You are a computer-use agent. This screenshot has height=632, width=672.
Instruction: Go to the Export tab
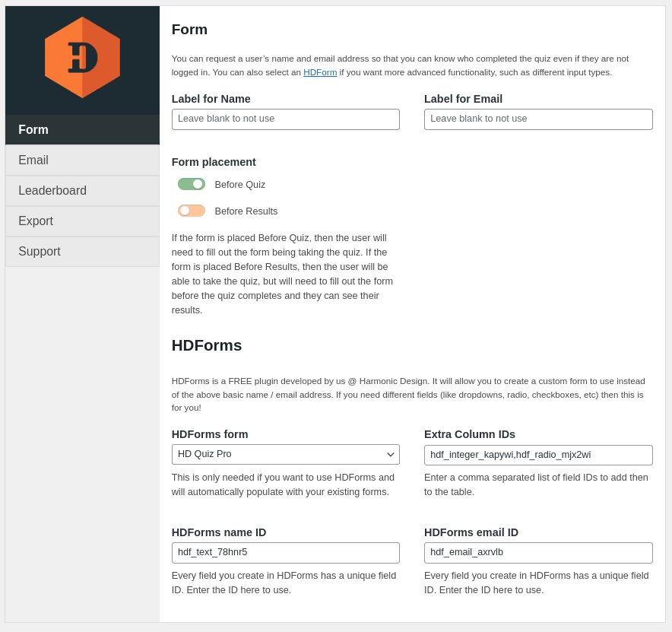[82, 221]
